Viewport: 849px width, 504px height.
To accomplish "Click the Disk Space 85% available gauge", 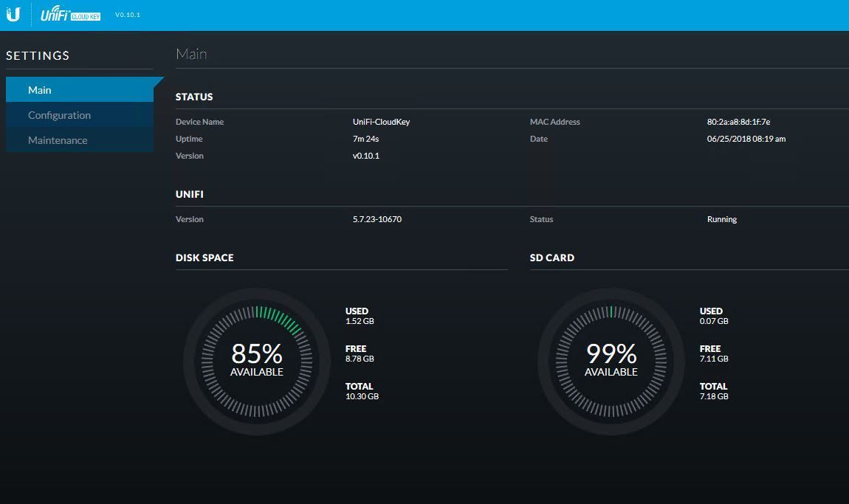I will (257, 360).
